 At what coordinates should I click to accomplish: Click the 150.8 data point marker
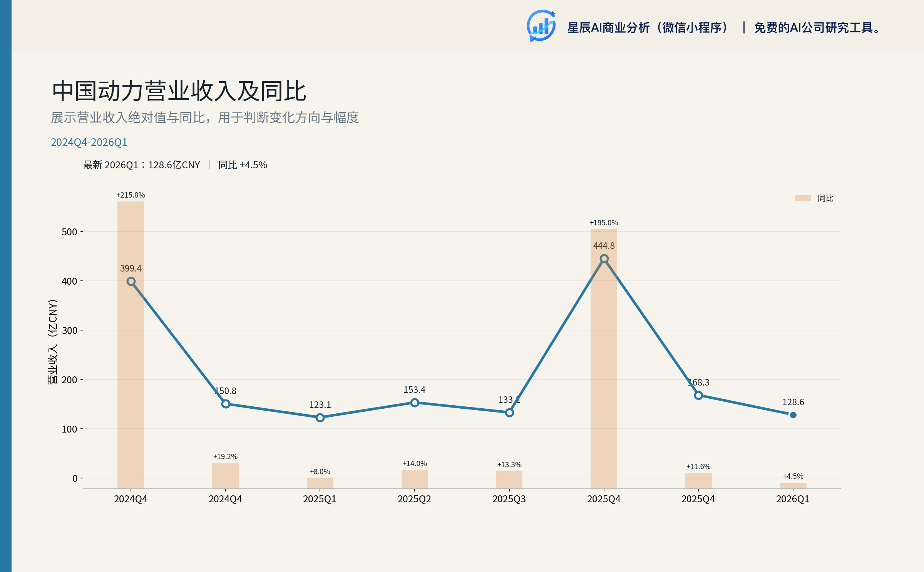coord(226,404)
